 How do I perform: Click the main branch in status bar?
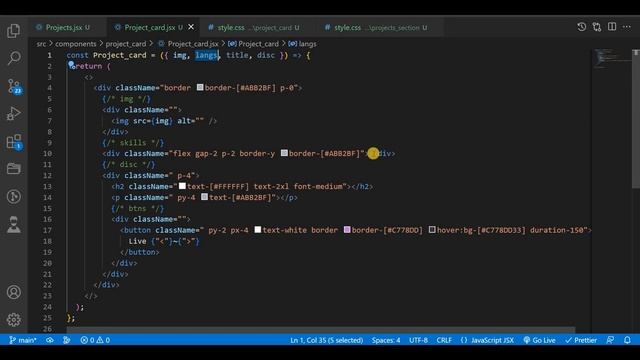[23, 340]
